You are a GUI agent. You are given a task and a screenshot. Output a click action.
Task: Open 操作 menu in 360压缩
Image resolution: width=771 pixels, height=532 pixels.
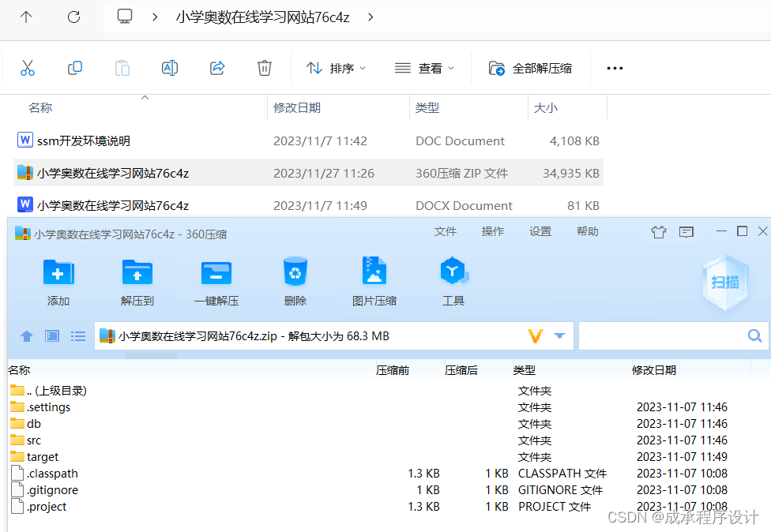pos(493,231)
